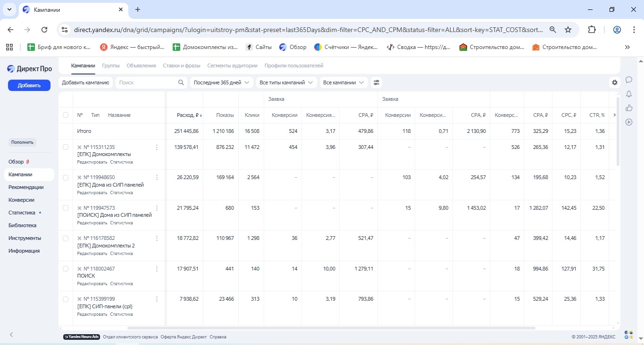Expand the Все кампании status dropdown

[x=343, y=82]
